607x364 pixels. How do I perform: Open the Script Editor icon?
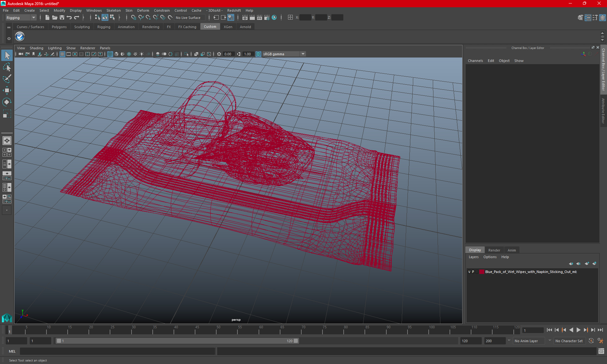click(x=601, y=351)
